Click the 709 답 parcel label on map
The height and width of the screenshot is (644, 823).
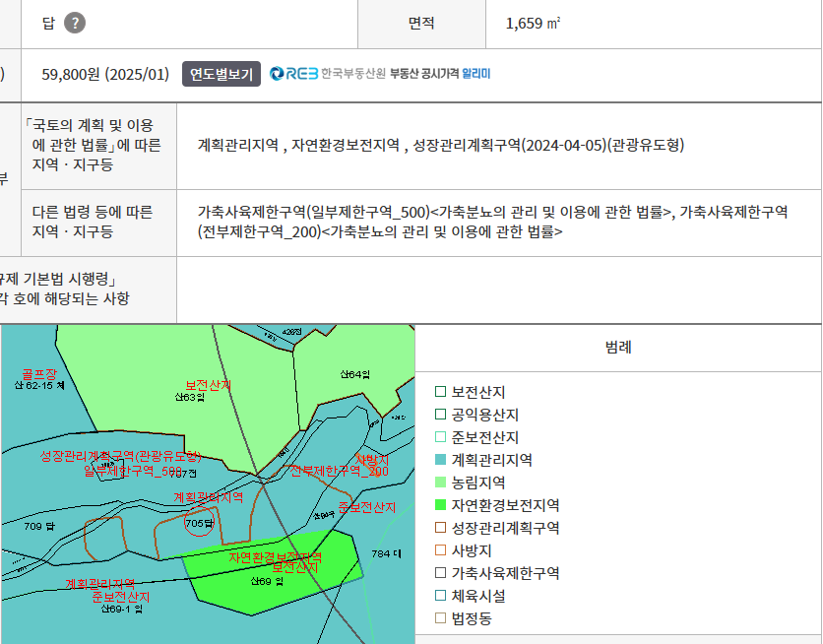point(38,526)
